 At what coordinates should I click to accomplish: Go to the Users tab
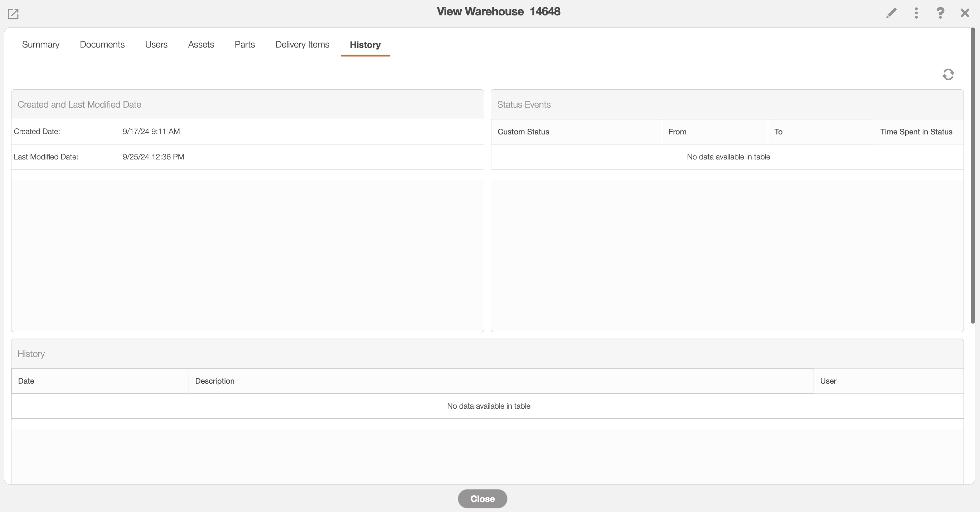click(156, 44)
